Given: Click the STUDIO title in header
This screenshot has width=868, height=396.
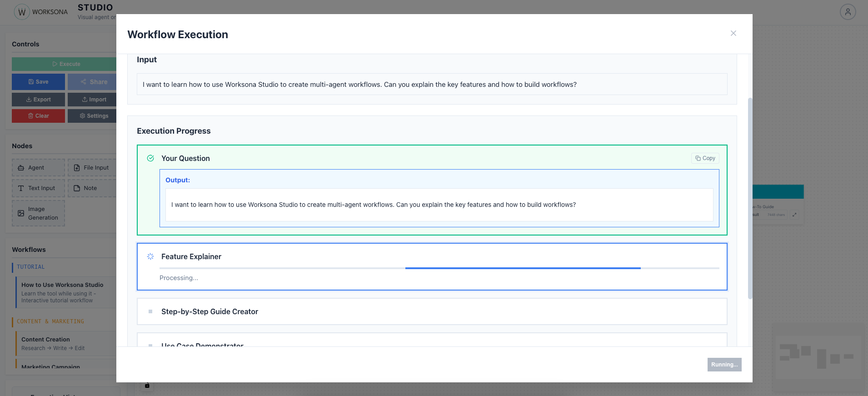Looking at the screenshot, I should pos(95,8).
